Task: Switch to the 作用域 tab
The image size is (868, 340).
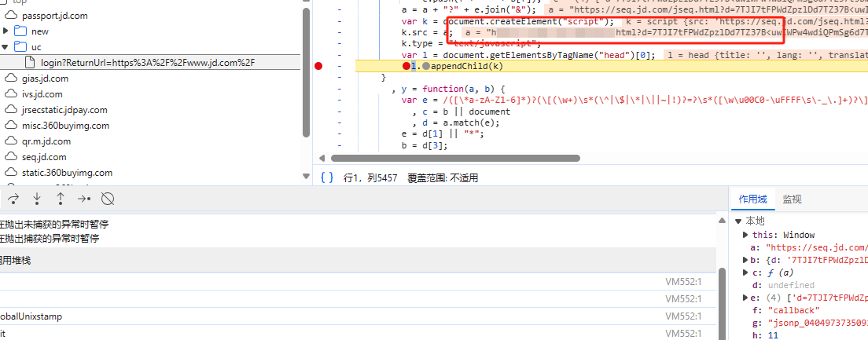Action: [752, 199]
